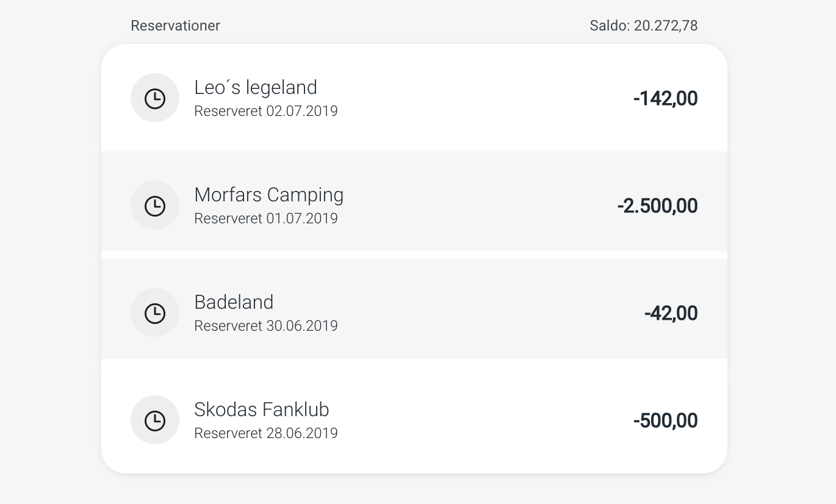Screen dimensions: 836x504
Task: Click the Reserveret 30.06.2019 text under Badeland
Action: pos(266,325)
